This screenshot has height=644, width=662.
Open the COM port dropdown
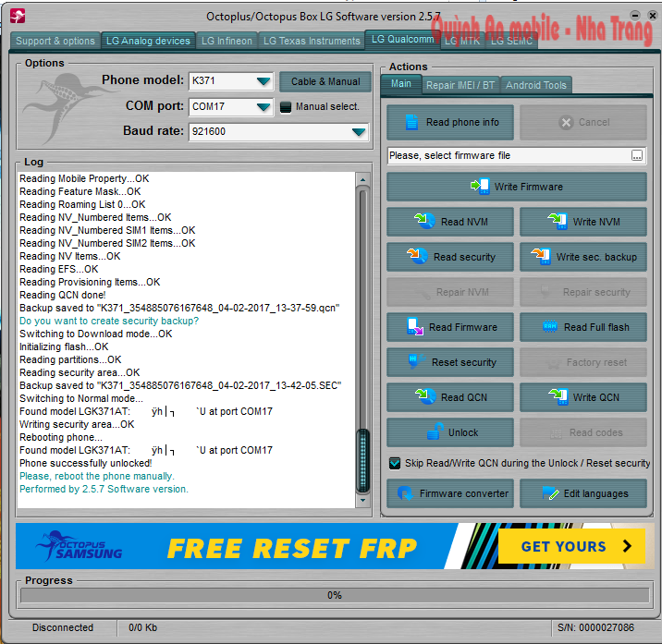[264, 107]
